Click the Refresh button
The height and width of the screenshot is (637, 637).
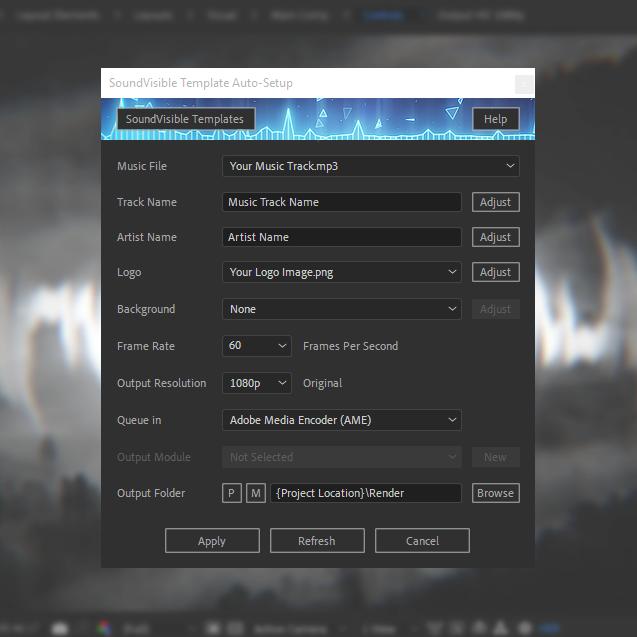pos(317,540)
